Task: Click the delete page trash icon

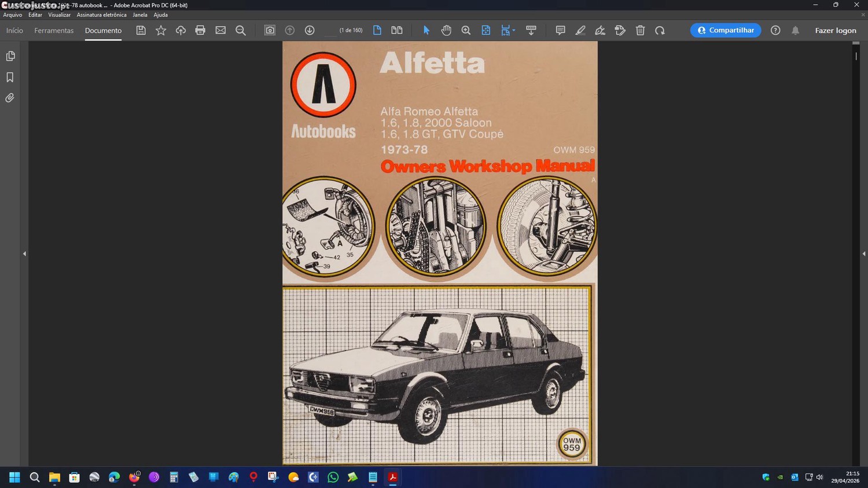Action: click(x=640, y=31)
